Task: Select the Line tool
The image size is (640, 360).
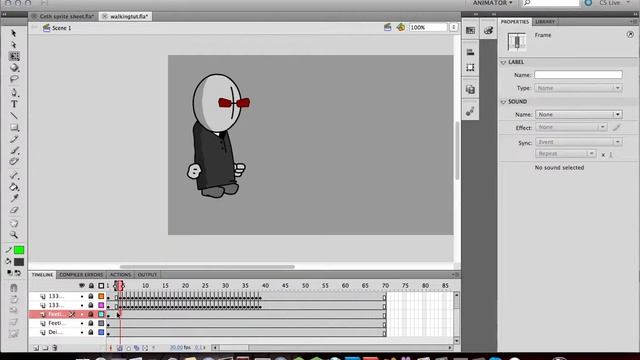Action: tap(14, 116)
